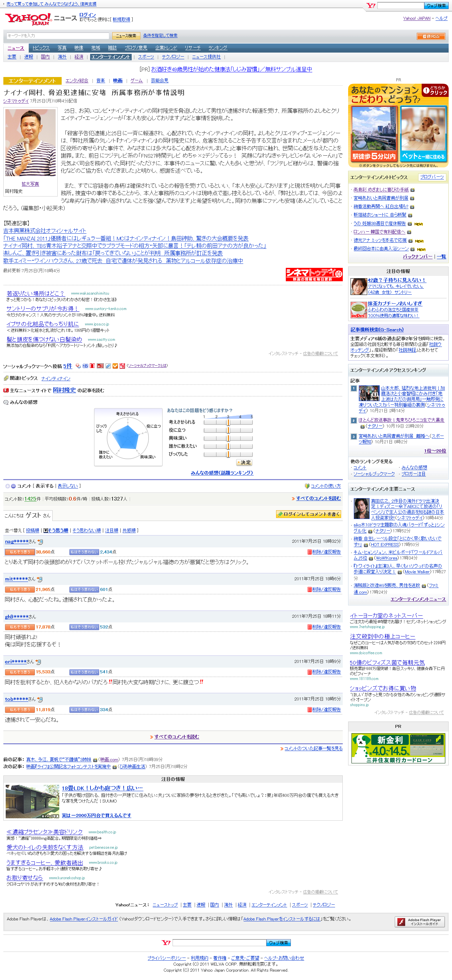This screenshot has width=452, height=980.
Task: Vote 私もそう思う on nag***** comment
Action: click(20, 552)
